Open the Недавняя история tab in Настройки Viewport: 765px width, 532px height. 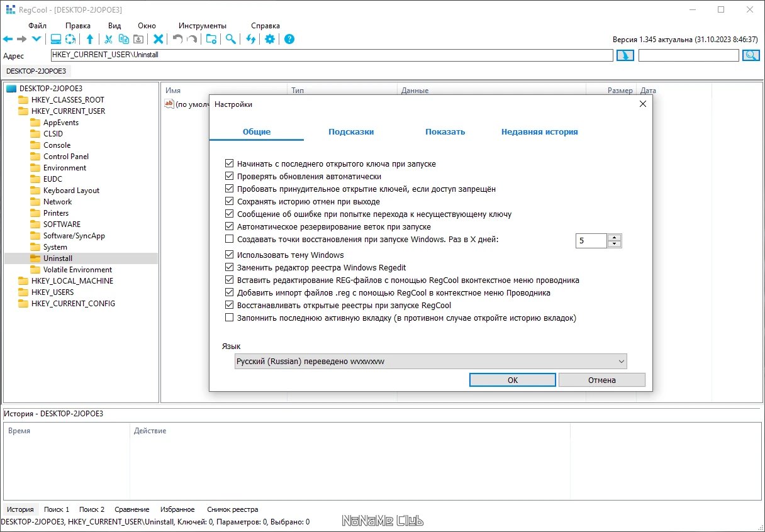(539, 132)
